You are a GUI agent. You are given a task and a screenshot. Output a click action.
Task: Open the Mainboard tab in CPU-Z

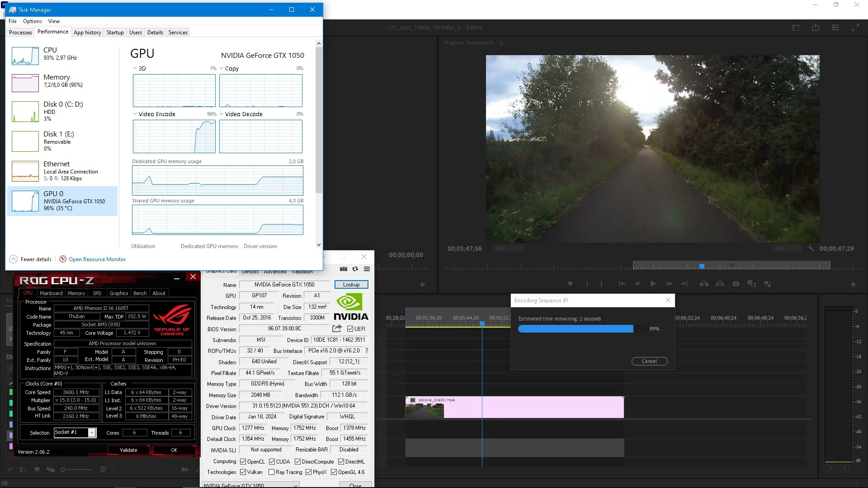(x=51, y=293)
